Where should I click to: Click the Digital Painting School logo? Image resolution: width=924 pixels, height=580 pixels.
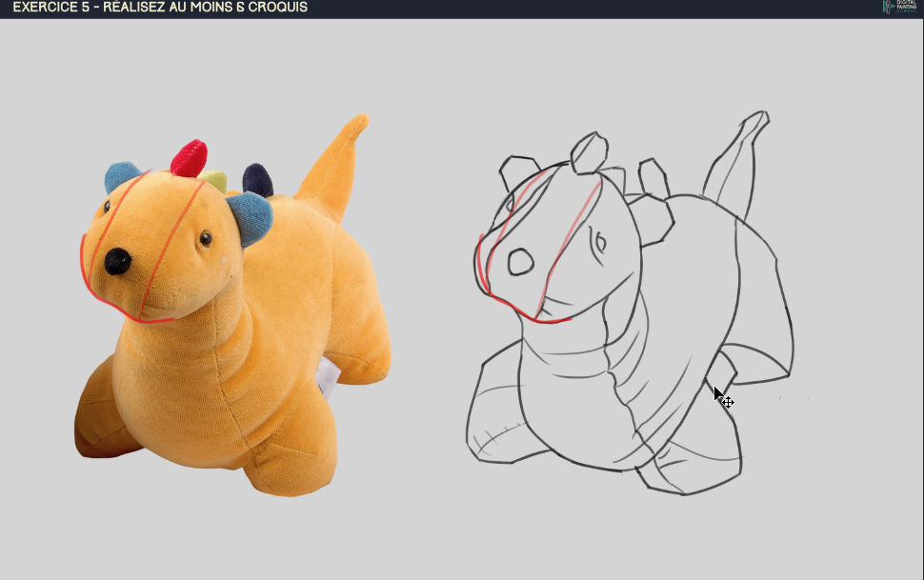pyautogui.click(x=900, y=8)
